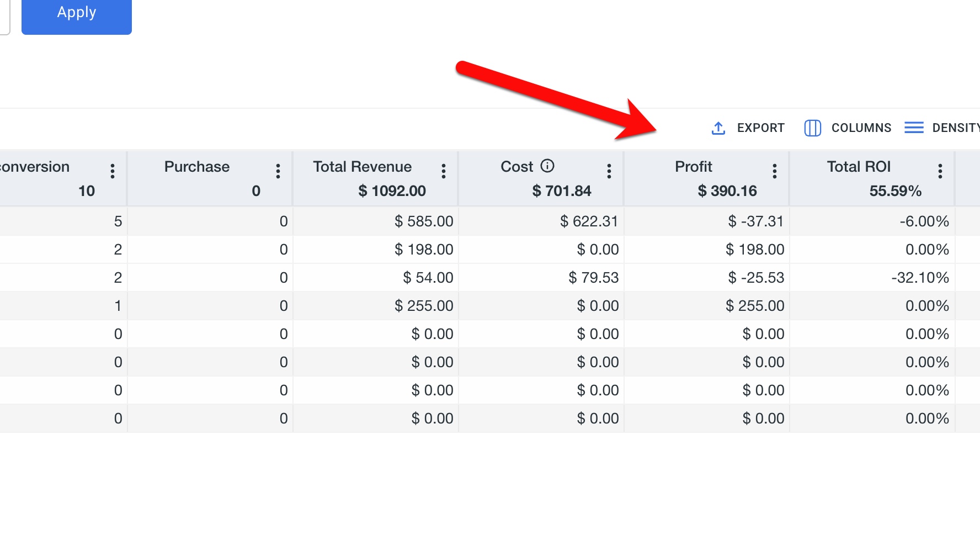Image resolution: width=980 pixels, height=540 pixels.
Task: Open the Total ROI column menu
Action: [x=940, y=171]
